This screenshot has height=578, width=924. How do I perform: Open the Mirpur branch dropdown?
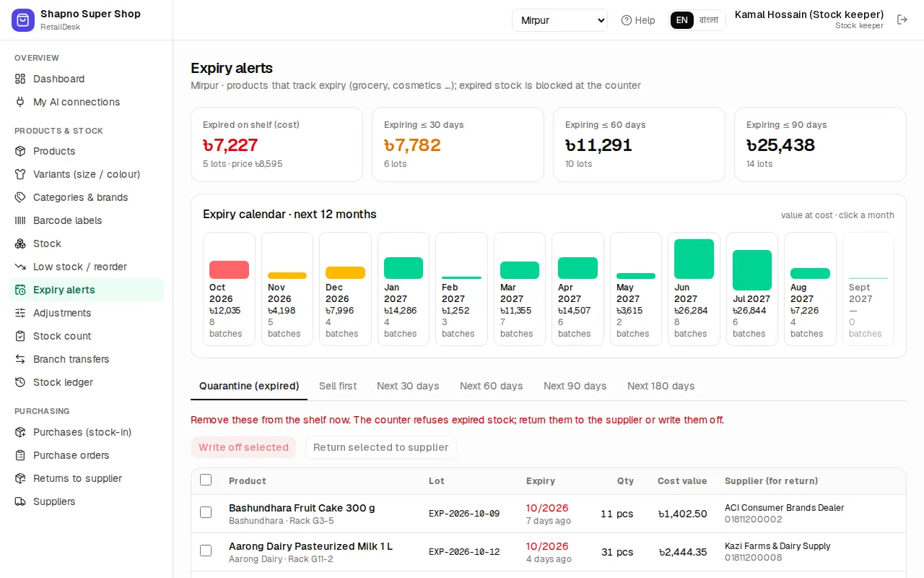coord(559,20)
